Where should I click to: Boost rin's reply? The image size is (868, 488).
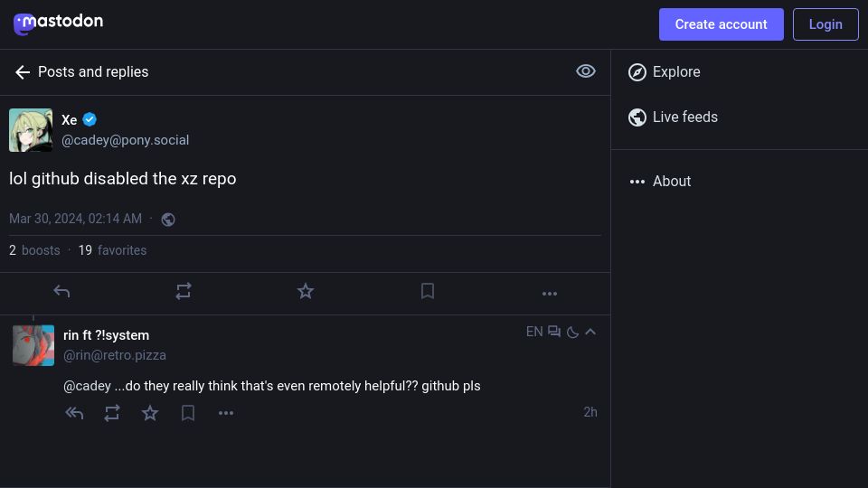point(112,413)
